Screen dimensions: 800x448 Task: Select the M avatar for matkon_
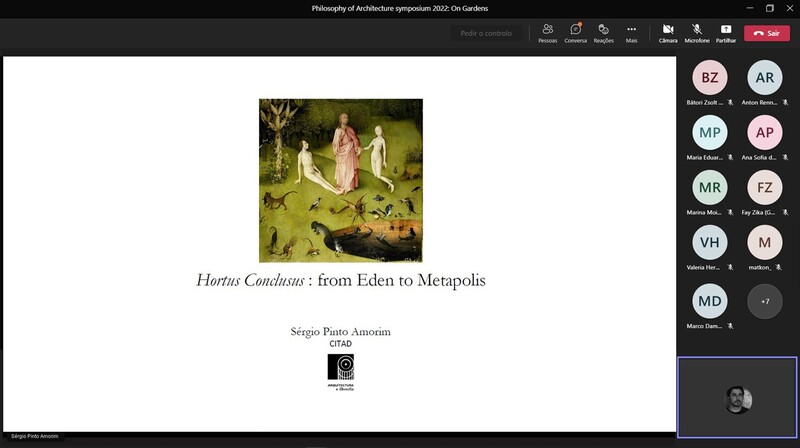tap(765, 242)
